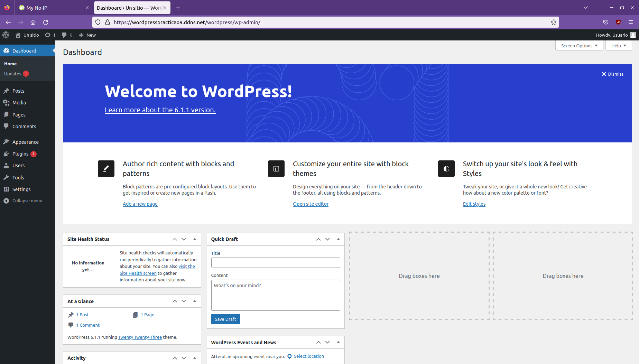Screen dimensions: 639x364
Task: Click Save Draft button
Action: [x=225, y=319]
